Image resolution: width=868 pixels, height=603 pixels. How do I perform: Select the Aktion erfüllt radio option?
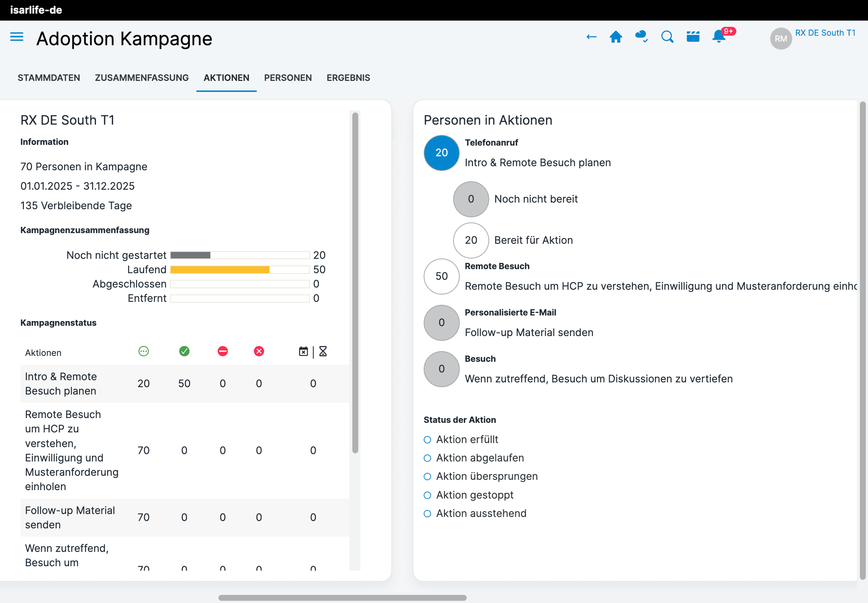click(x=427, y=440)
